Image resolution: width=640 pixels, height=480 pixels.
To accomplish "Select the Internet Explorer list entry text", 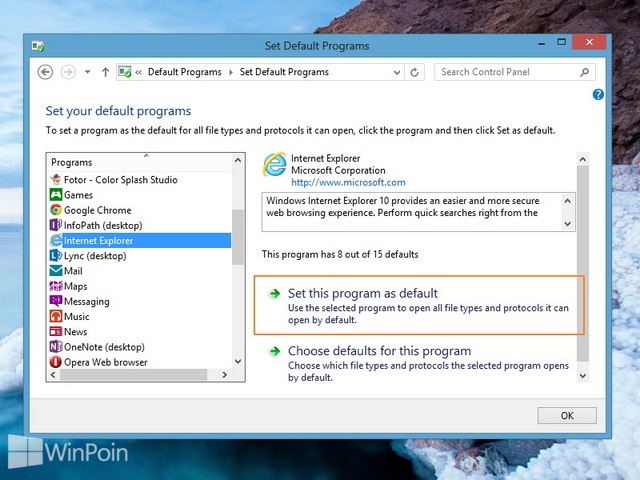I will coord(98,241).
